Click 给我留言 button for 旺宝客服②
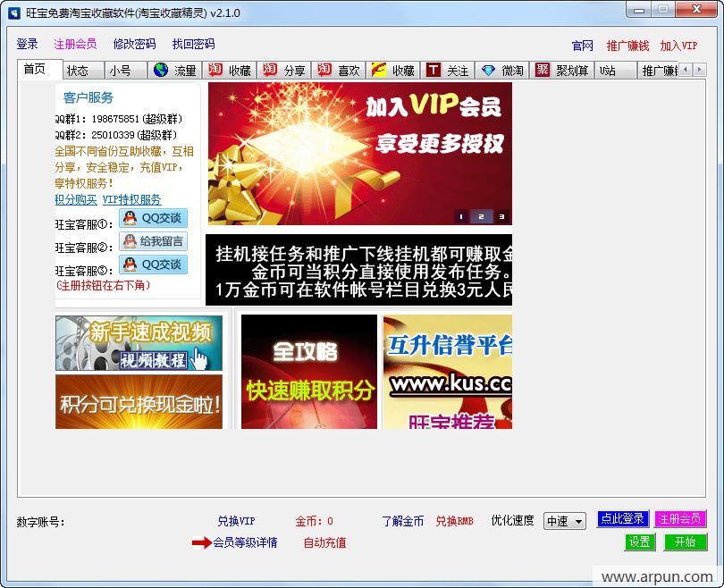The width and height of the screenshot is (724, 588). [153, 241]
